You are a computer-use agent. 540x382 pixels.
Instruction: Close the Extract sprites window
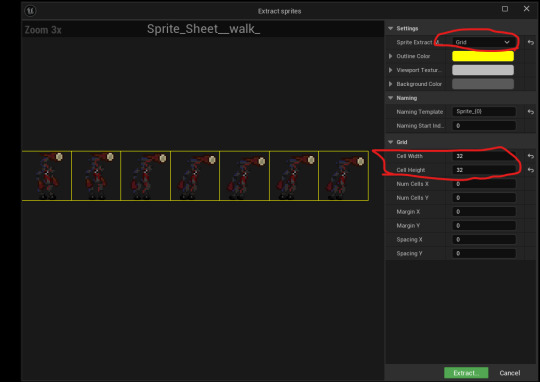[x=526, y=9]
